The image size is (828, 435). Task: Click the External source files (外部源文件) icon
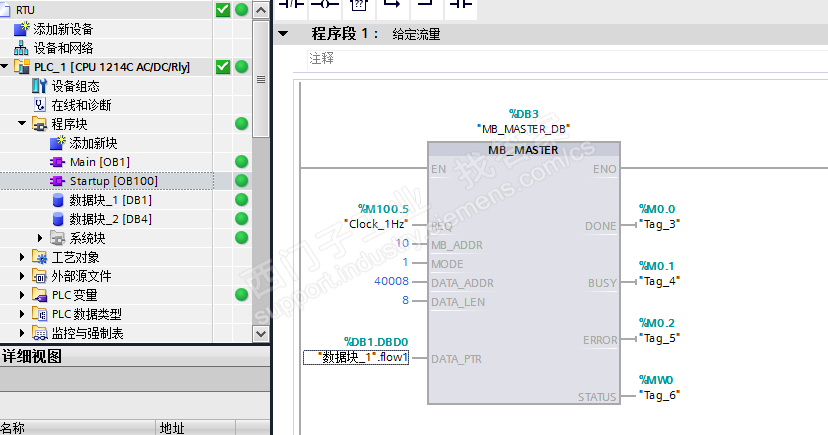pyautogui.click(x=40, y=276)
